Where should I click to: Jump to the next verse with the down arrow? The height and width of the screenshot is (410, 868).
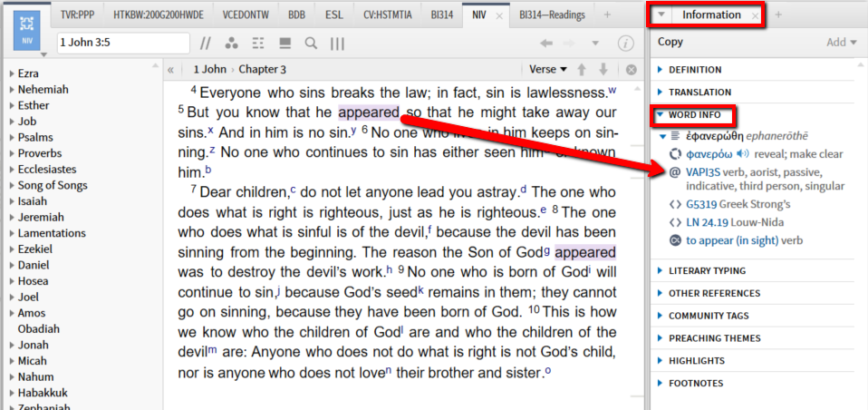click(x=603, y=70)
